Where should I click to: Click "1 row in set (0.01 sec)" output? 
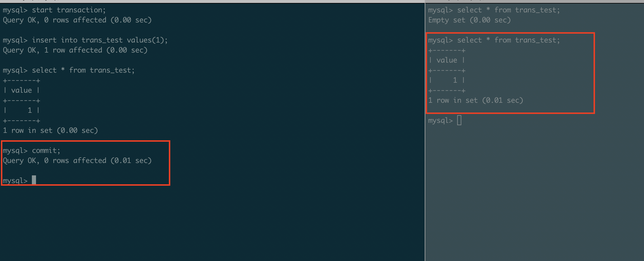pos(475,100)
